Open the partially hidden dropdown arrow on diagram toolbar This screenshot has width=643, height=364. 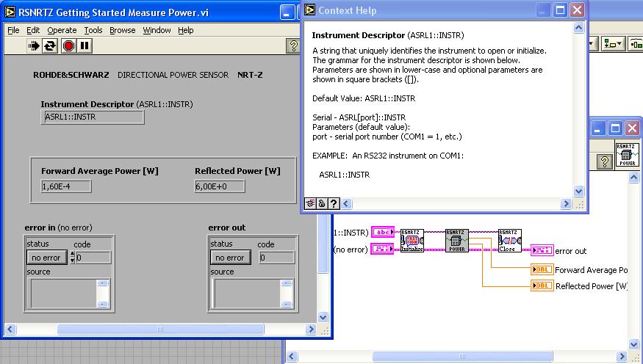coord(592,44)
